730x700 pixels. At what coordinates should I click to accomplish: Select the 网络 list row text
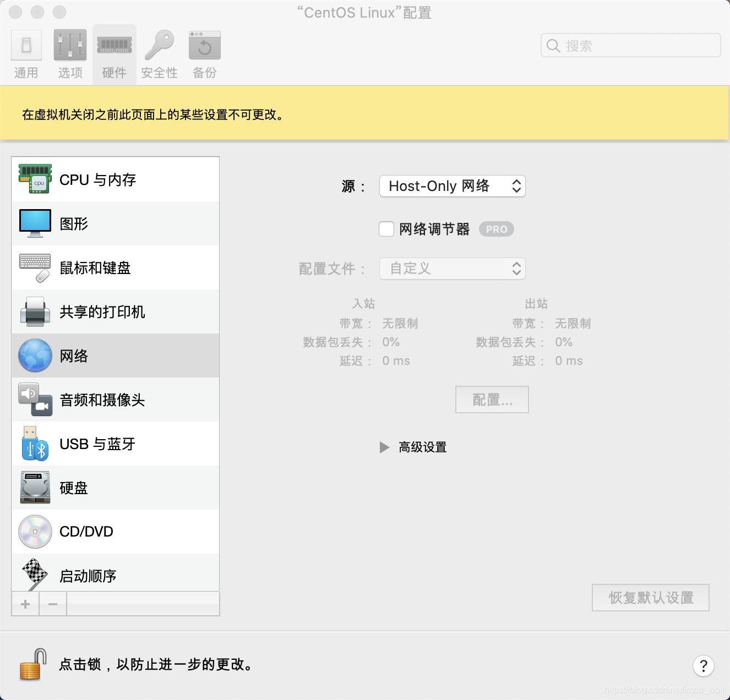74,356
